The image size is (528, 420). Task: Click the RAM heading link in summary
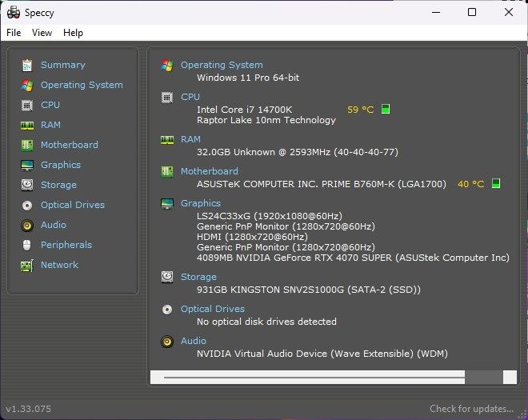click(x=190, y=139)
